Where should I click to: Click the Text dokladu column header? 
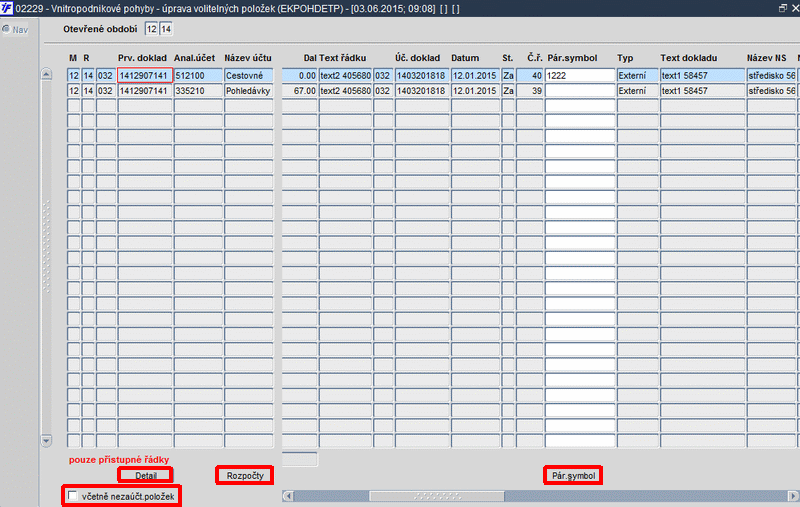[688, 58]
